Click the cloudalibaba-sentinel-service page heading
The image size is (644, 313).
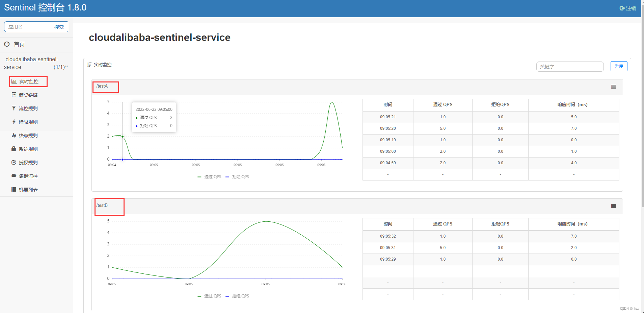point(160,38)
